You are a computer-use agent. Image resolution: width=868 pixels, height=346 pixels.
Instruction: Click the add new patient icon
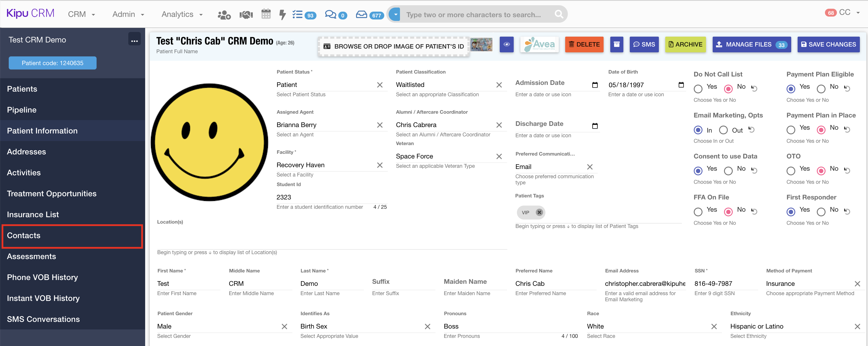tap(224, 15)
